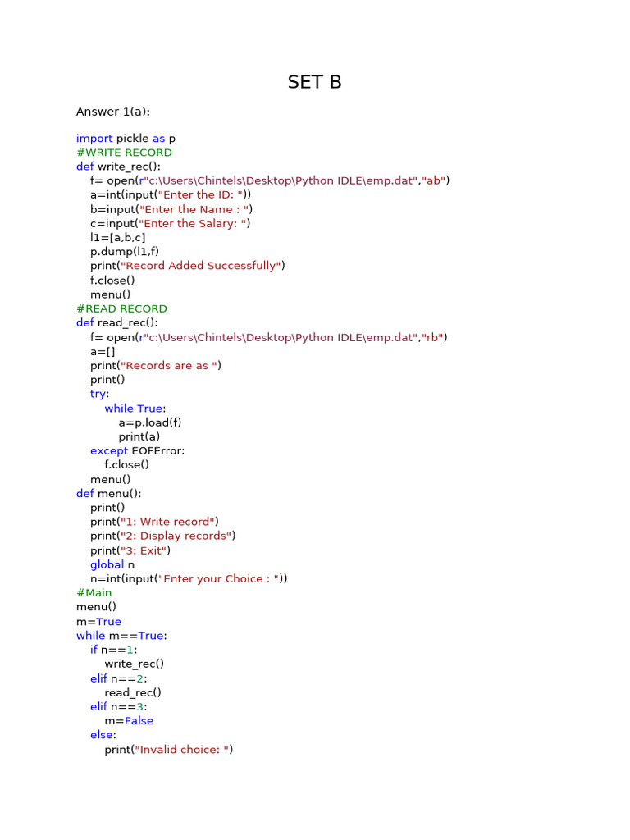Click the p.dump(l1,f) line
Image resolution: width=630 pixels, height=840 pixels.
125,252
